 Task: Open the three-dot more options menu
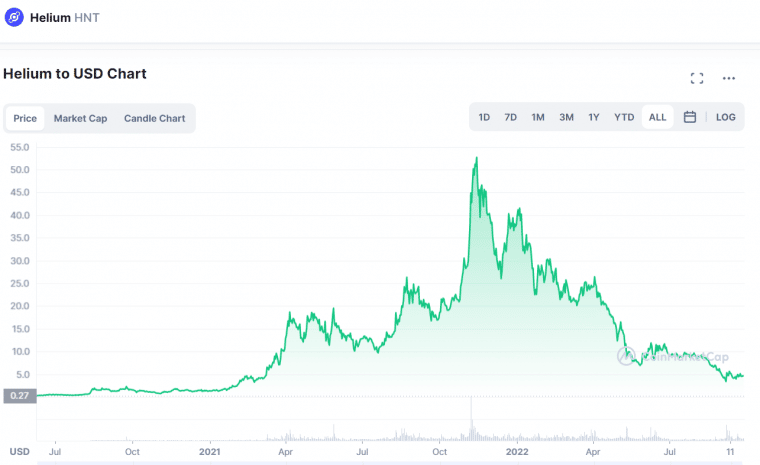pyautogui.click(x=728, y=78)
